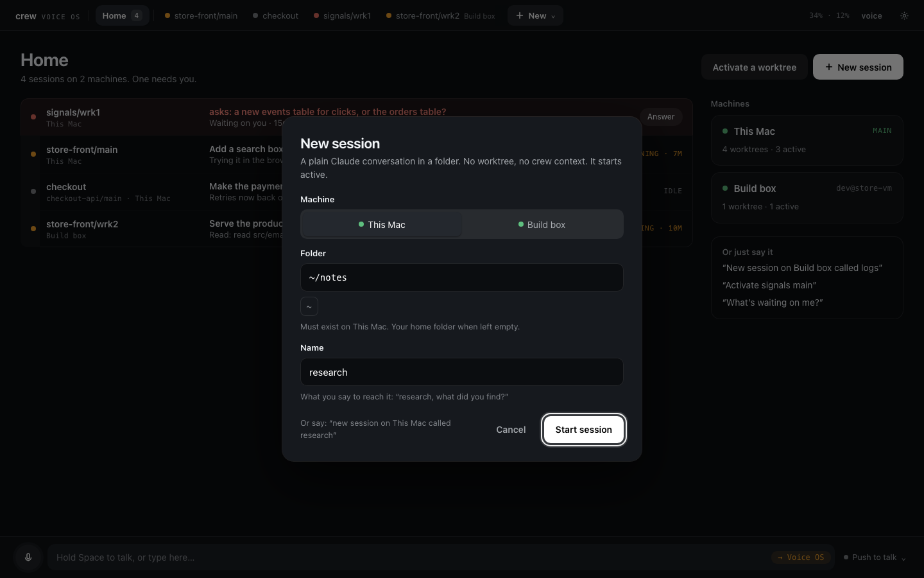Open the checkout tab
The height and width of the screenshot is (578, 924).
tap(275, 15)
